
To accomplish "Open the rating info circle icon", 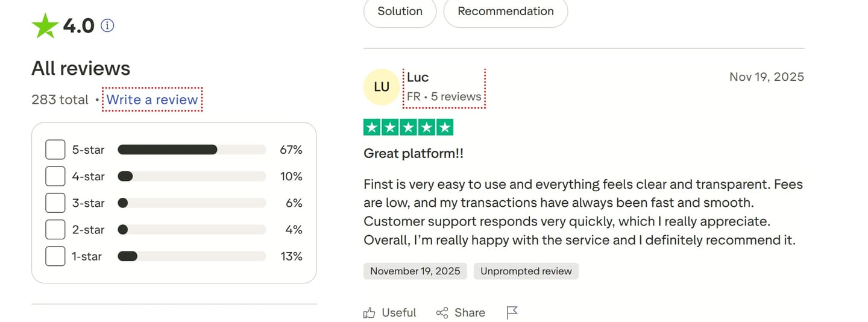I will tap(107, 25).
